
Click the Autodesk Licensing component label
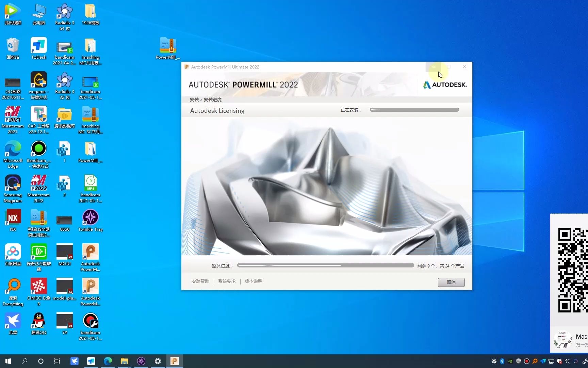tap(217, 111)
